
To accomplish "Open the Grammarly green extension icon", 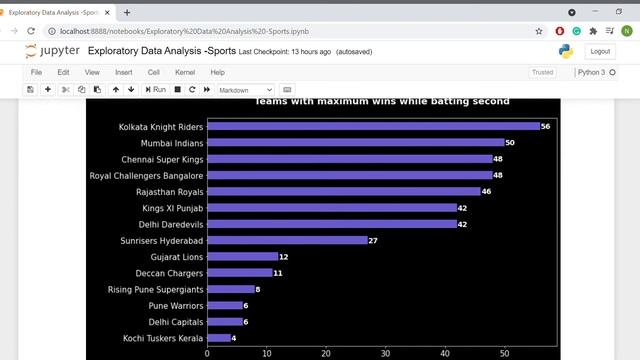I will [x=576, y=31].
